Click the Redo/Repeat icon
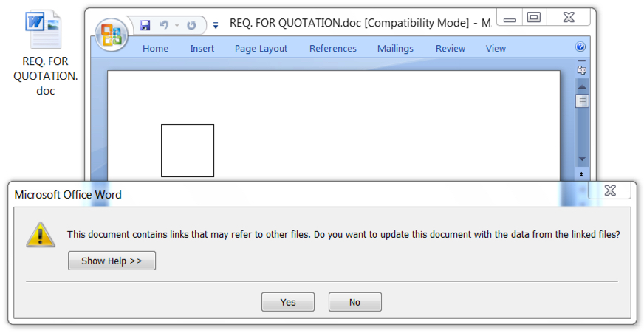 point(191,25)
